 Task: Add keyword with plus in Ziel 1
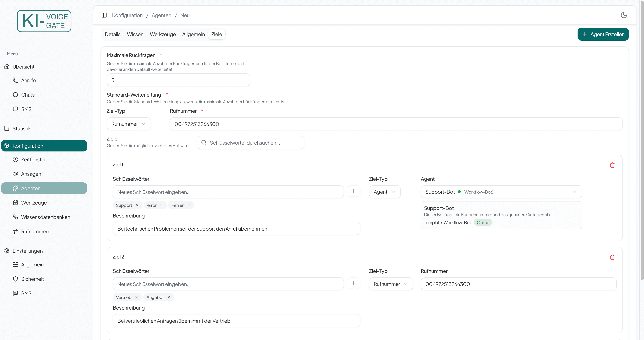(353, 191)
